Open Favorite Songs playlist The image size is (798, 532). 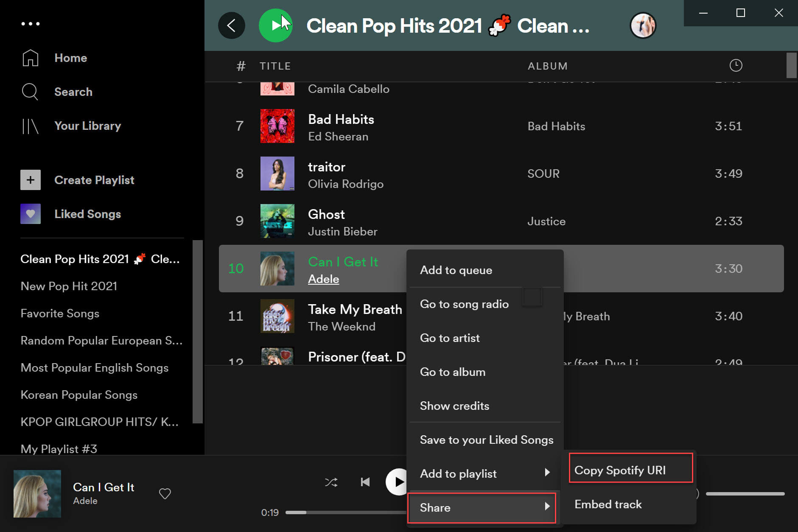[60, 314]
